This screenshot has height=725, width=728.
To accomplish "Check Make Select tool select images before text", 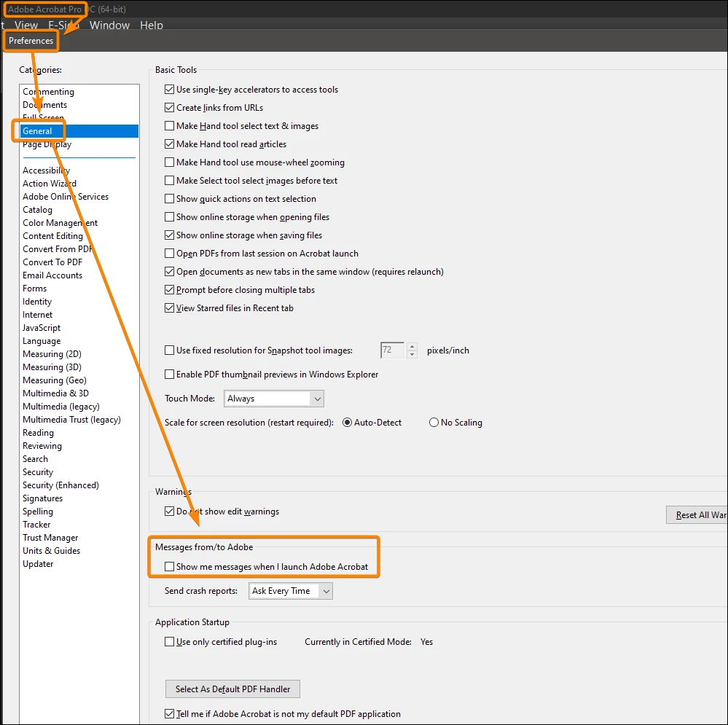I will coord(170,180).
